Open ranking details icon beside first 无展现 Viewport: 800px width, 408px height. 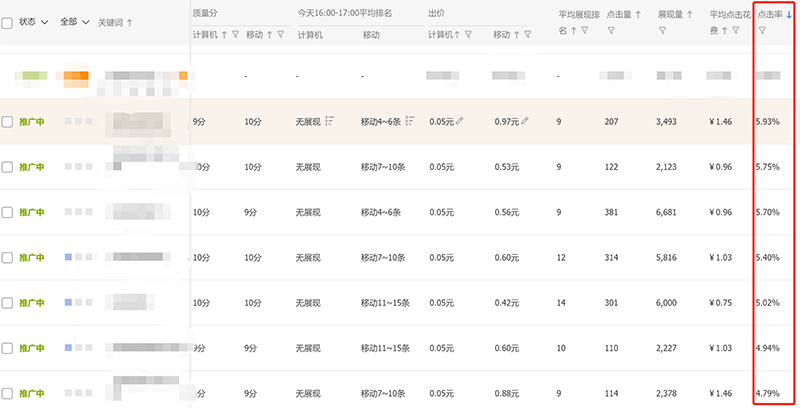point(329,121)
